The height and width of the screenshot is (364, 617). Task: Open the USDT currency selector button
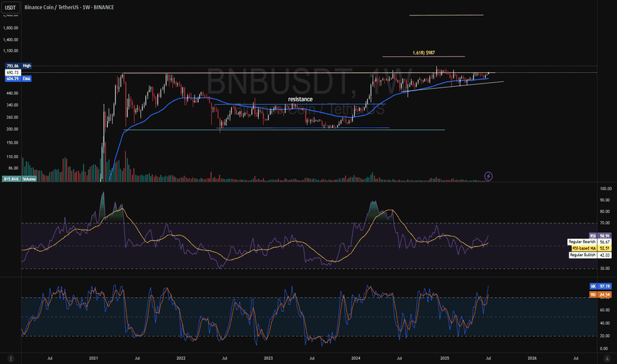pos(10,7)
